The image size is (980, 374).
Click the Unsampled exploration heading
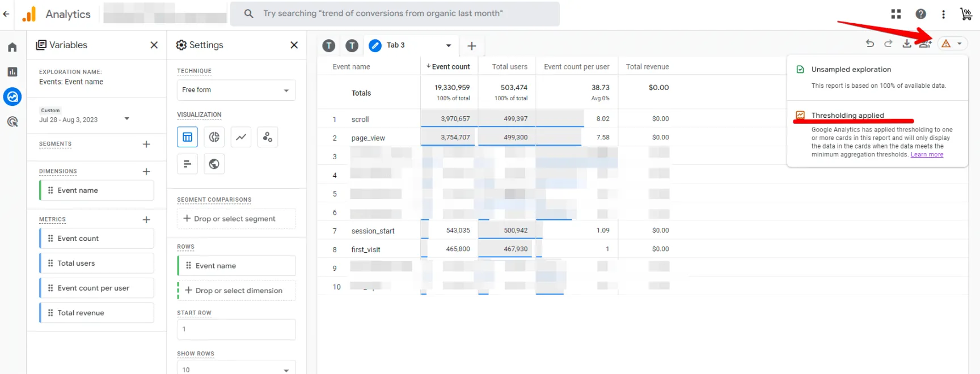pos(851,69)
